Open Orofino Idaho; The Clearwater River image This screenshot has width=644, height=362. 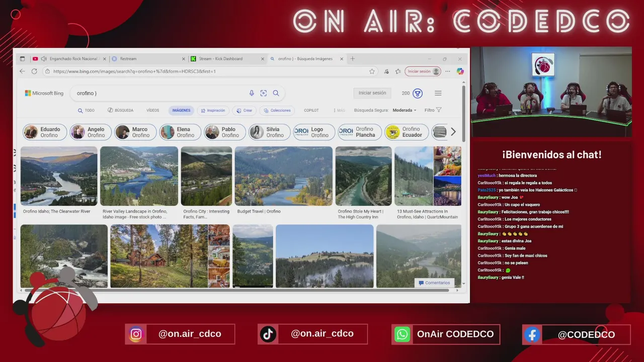pos(59,176)
